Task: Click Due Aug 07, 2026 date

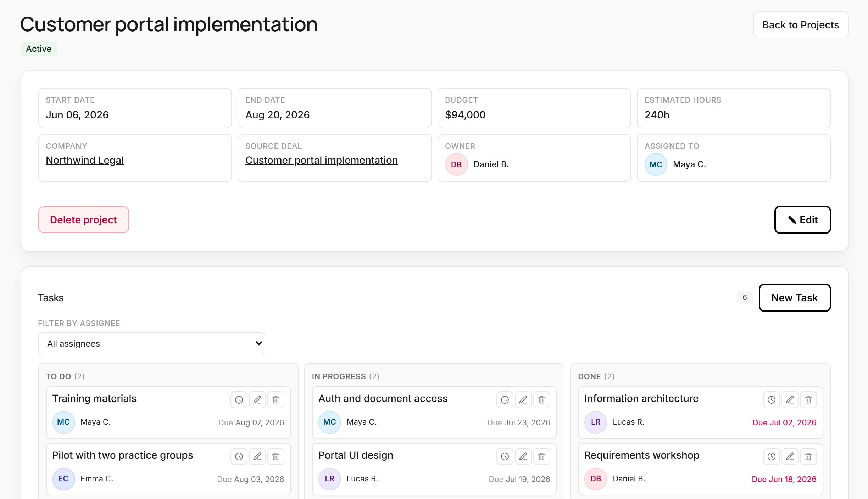Action: coord(251,422)
